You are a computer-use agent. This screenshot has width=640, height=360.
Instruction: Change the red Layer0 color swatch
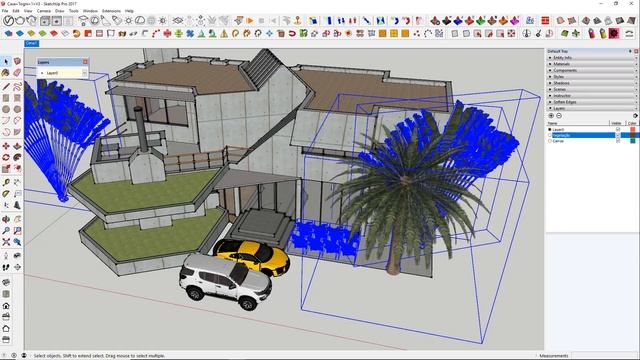coord(633,129)
